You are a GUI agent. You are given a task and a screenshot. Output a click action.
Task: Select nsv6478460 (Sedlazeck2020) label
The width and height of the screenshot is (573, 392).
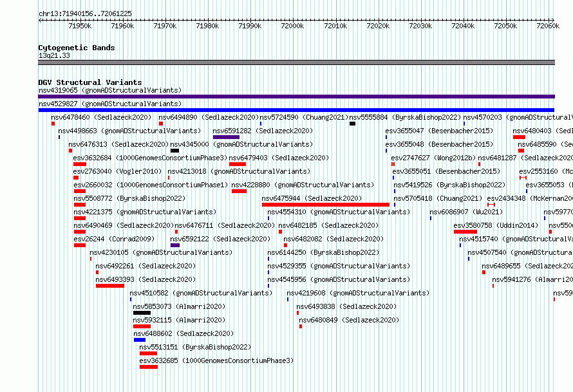tap(101, 117)
